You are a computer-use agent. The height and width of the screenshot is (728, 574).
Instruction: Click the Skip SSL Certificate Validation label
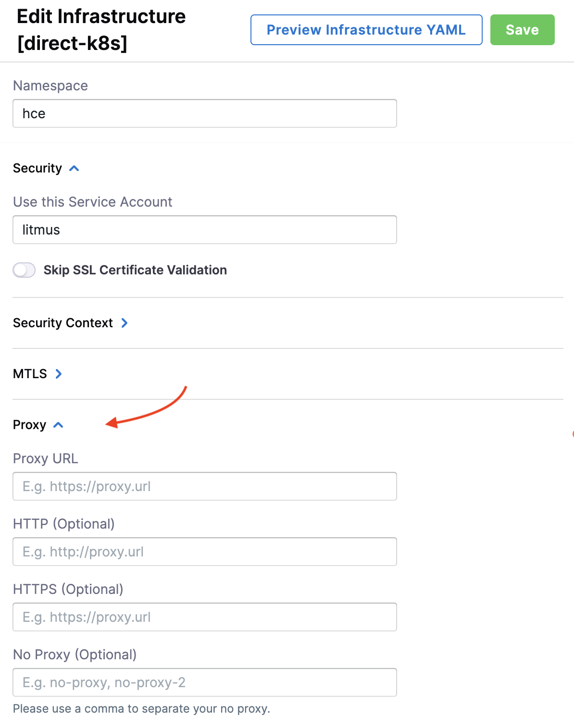(135, 270)
